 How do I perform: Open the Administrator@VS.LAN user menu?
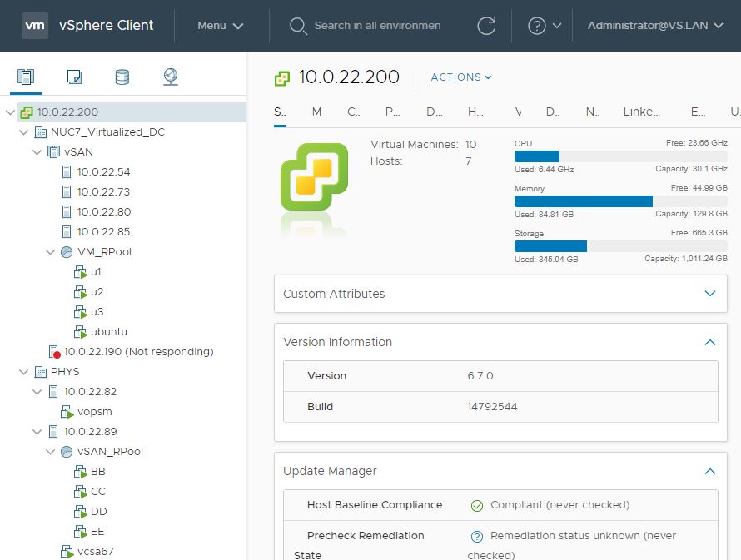(x=655, y=26)
